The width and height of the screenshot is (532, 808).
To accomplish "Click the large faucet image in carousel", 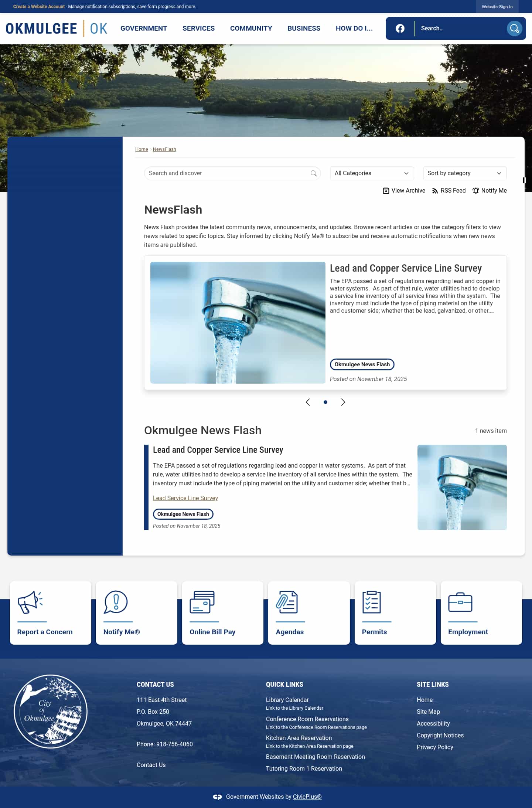I will (238, 323).
